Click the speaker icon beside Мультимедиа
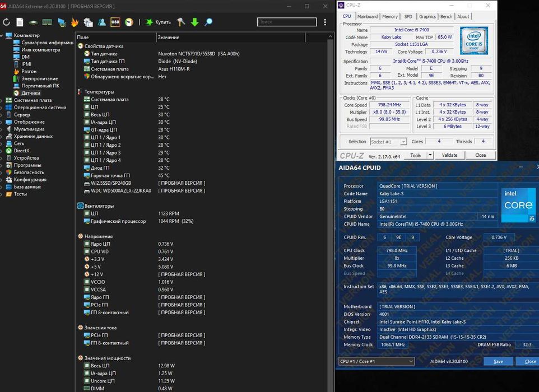Screen dimensions: 539x392 (x=8, y=129)
